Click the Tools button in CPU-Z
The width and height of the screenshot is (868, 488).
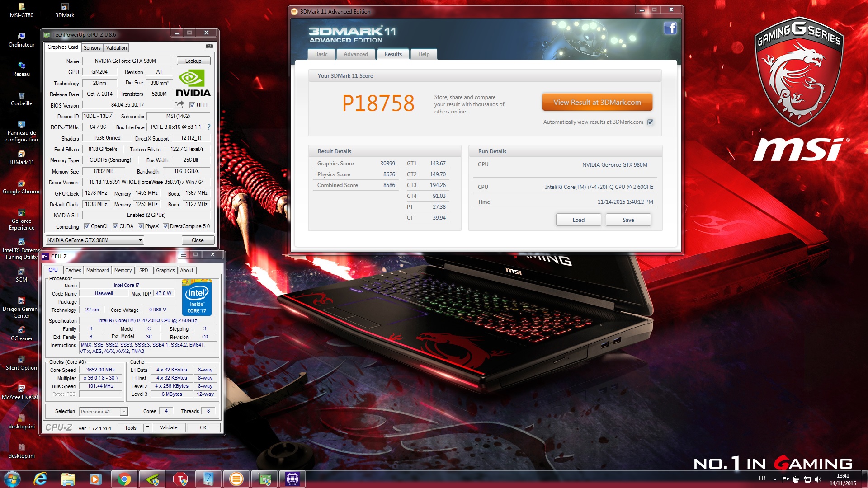pyautogui.click(x=131, y=427)
